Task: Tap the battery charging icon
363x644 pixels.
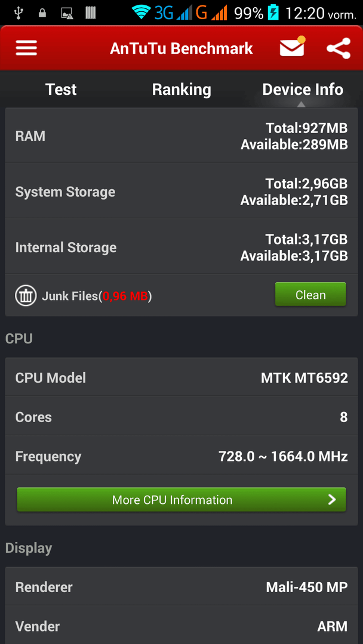Action: [x=273, y=13]
